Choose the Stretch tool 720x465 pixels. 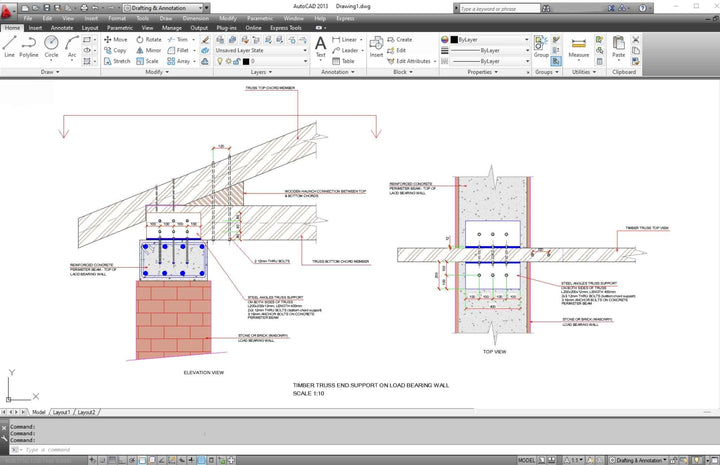click(117, 61)
